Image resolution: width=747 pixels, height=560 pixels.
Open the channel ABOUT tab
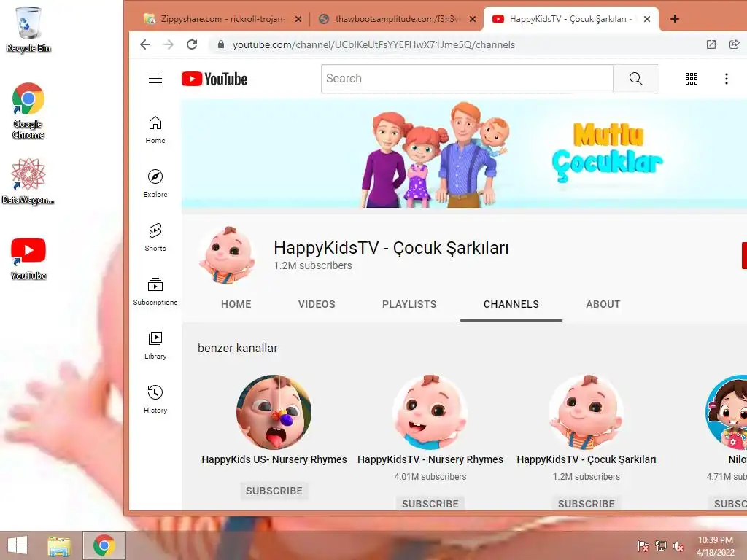point(603,304)
